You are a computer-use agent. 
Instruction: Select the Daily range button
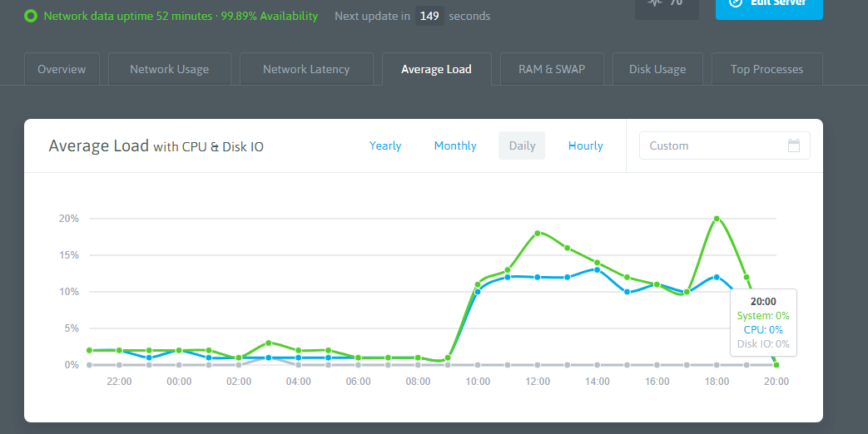pyautogui.click(x=522, y=145)
